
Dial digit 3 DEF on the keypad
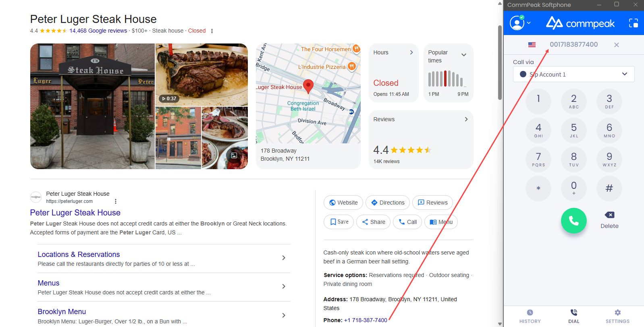(x=609, y=101)
